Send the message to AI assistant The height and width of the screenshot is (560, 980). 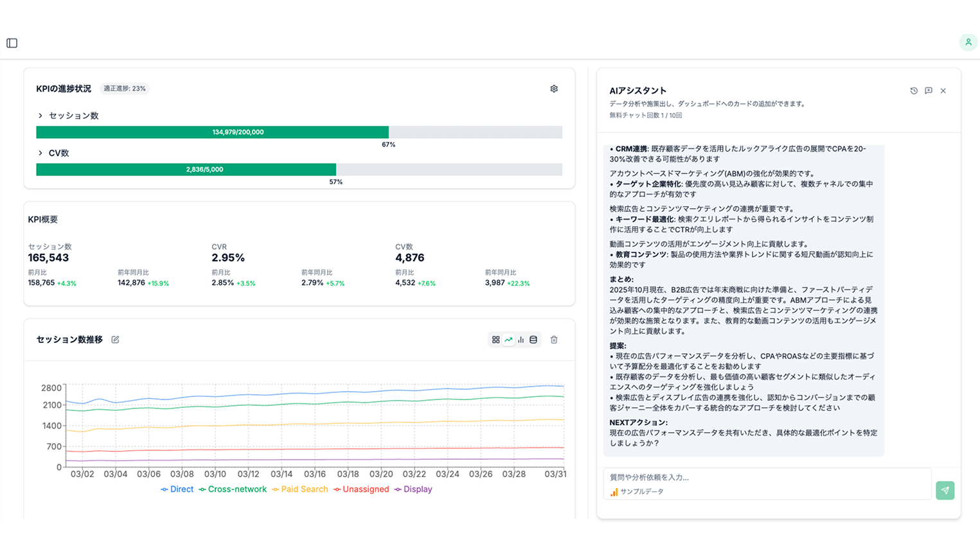[x=945, y=491]
